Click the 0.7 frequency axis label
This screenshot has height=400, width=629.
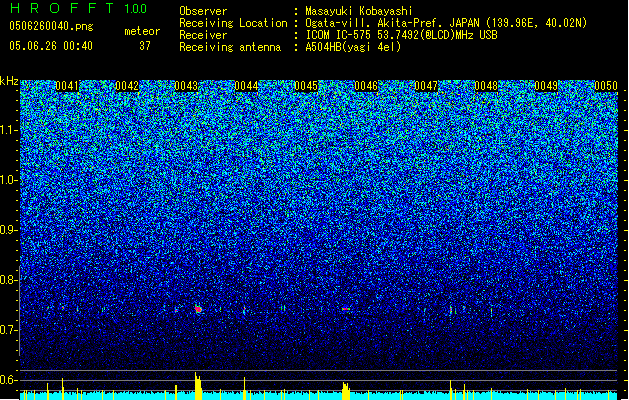click(x=9, y=330)
